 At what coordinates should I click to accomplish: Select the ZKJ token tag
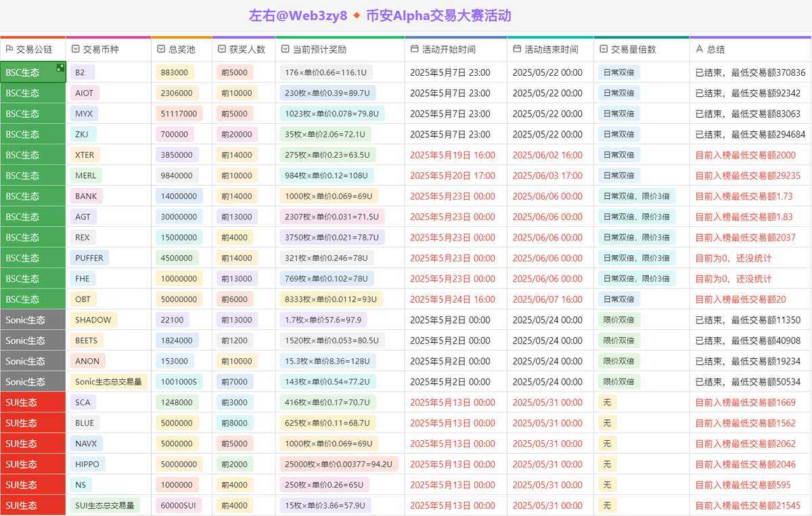pos(83,134)
